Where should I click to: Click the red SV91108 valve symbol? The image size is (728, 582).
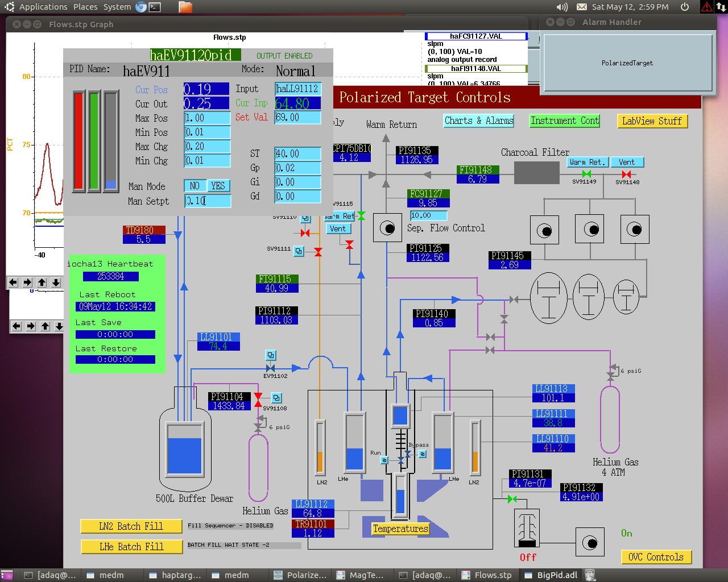click(258, 400)
